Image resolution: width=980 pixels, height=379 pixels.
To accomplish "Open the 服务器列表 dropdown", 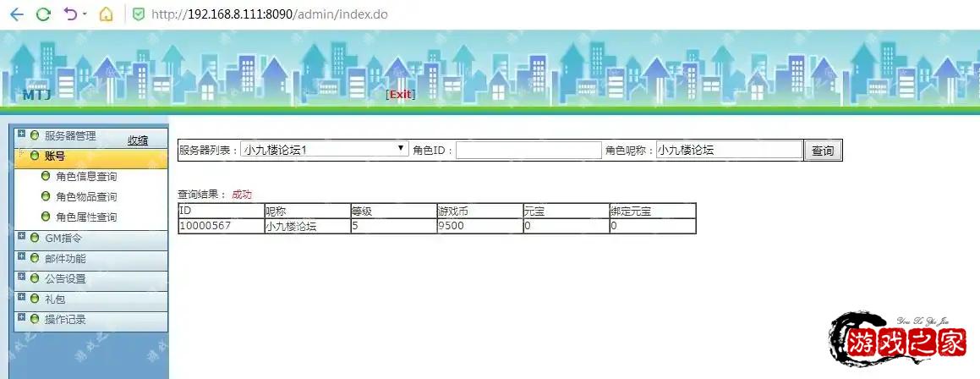I will (x=325, y=150).
